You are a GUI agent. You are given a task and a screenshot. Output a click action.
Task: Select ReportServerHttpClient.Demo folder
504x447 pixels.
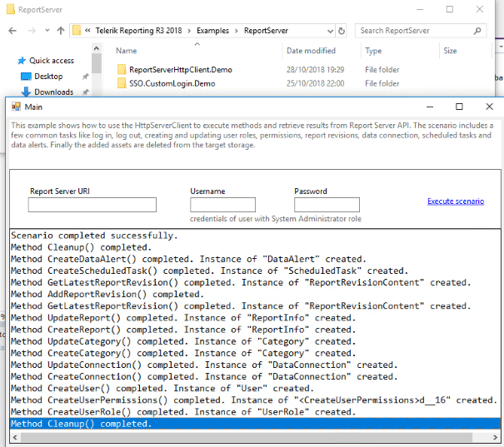180,70
